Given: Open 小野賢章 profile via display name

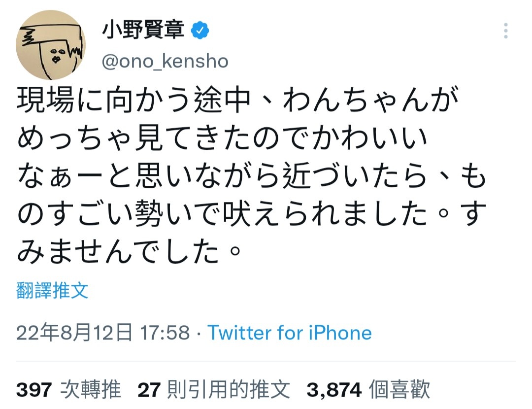Looking at the screenshot, I should (x=143, y=30).
